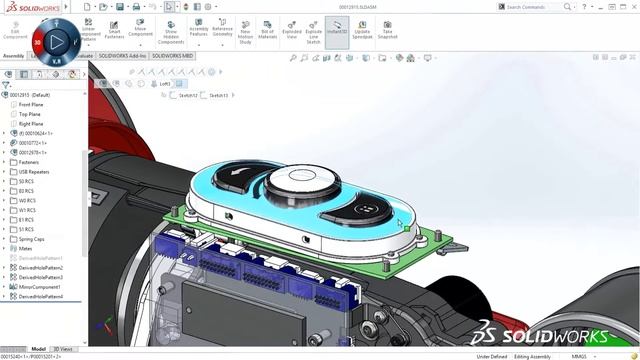The image size is (640, 360).
Task: Click Edit Component
Action: [x=15, y=30]
